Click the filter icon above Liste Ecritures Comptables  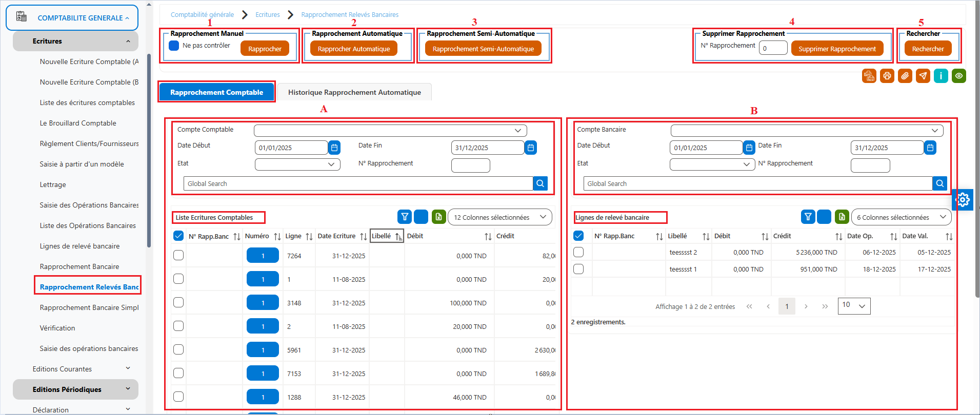tap(405, 217)
